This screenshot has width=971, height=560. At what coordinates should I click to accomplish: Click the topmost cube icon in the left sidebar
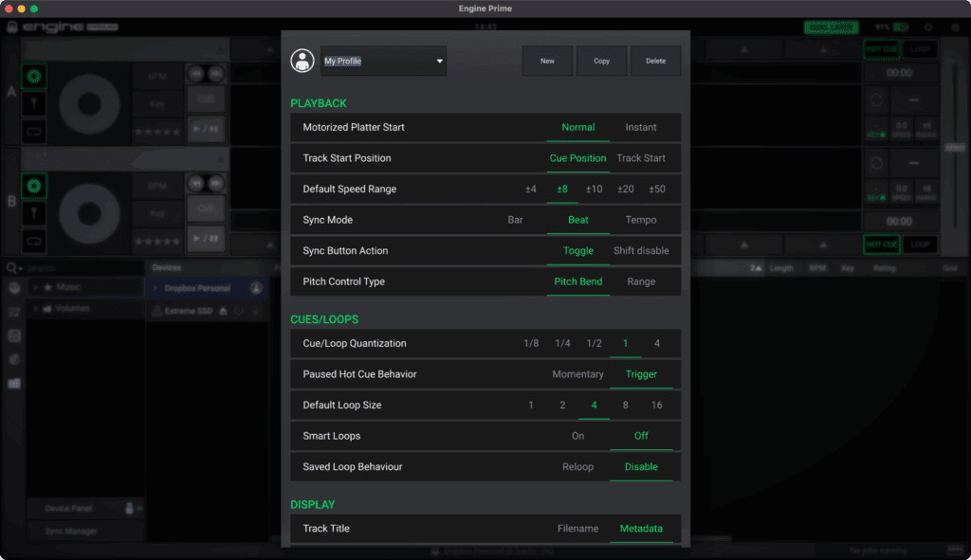coord(14,289)
